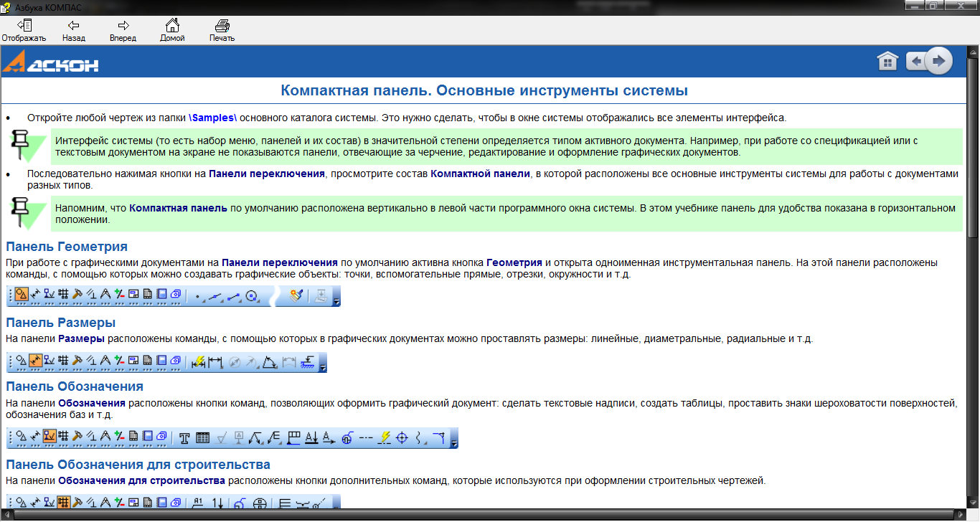Click the Азбука КОМПАС title bar icon

point(6,7)
